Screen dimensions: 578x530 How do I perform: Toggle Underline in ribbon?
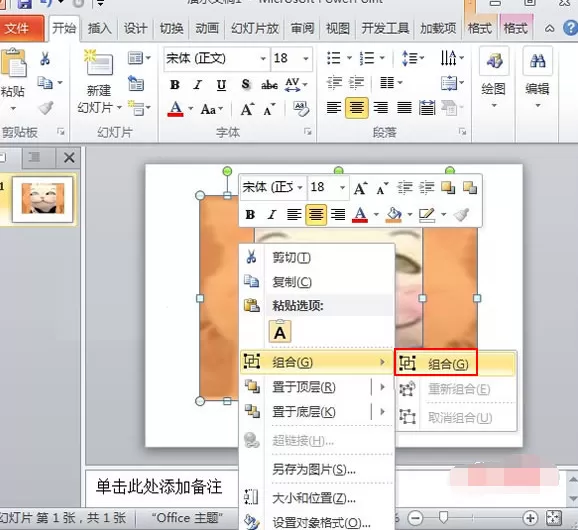(221, 85)
